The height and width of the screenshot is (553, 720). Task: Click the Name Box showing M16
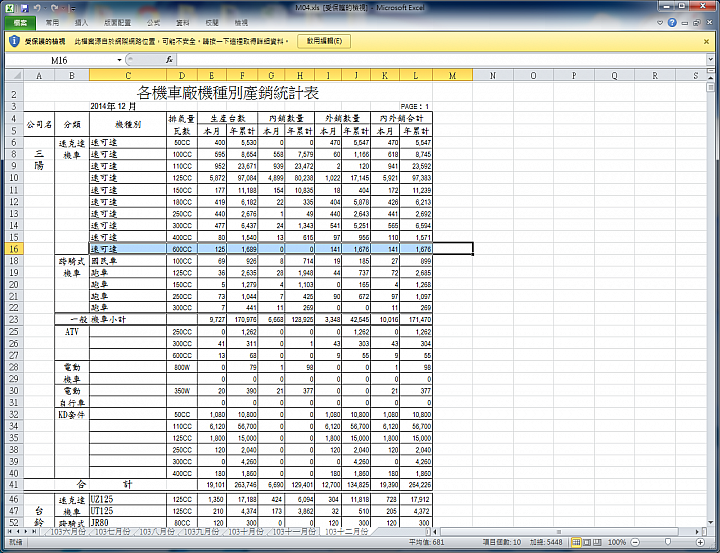click(x=60, y=60)
